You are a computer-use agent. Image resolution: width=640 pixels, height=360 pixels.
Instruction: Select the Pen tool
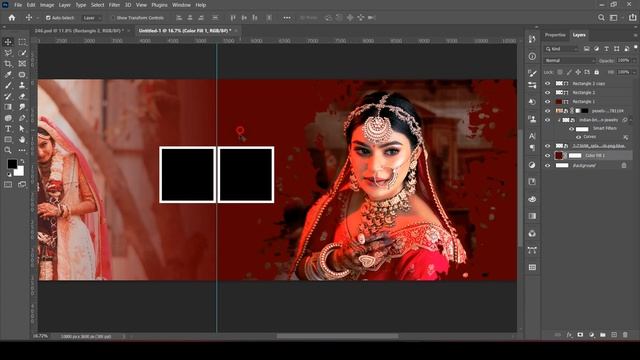pos(22,118)
